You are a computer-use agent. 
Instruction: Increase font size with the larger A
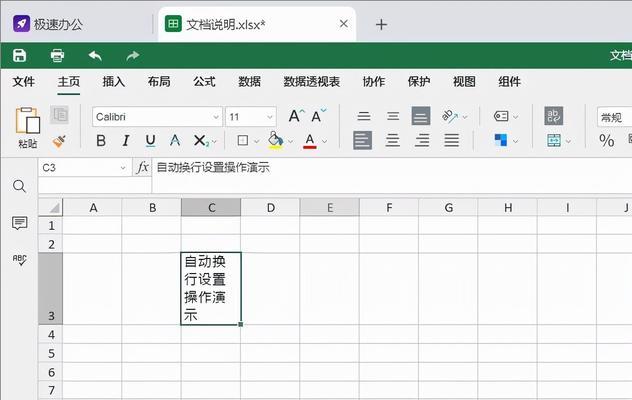[296, 116]
